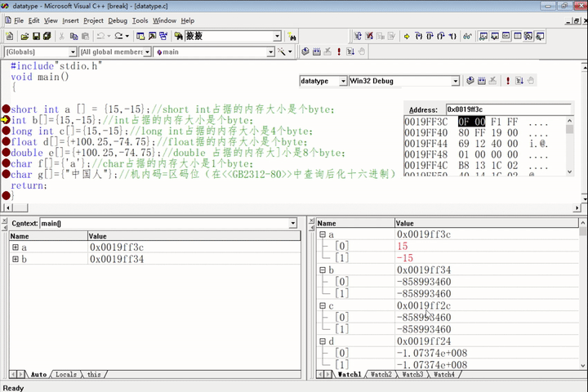Viewport: 588px width, 392px height.
Task: Save the current file with the floppy icon
Action: coord(36,36)
